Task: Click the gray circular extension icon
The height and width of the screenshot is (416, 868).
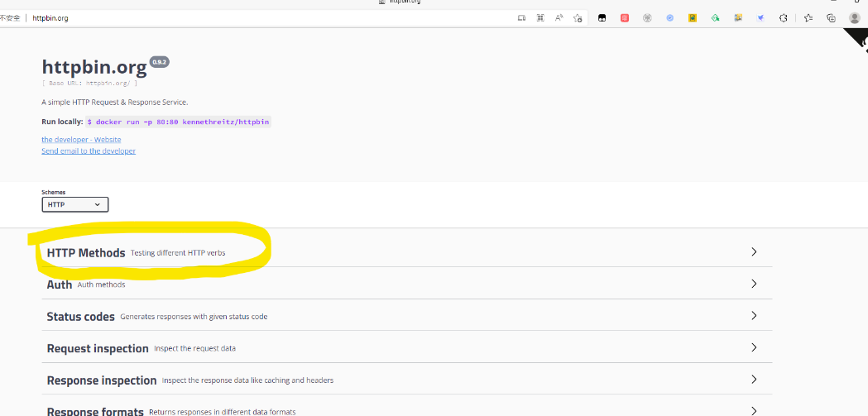Action: click(x=647, y=18)
